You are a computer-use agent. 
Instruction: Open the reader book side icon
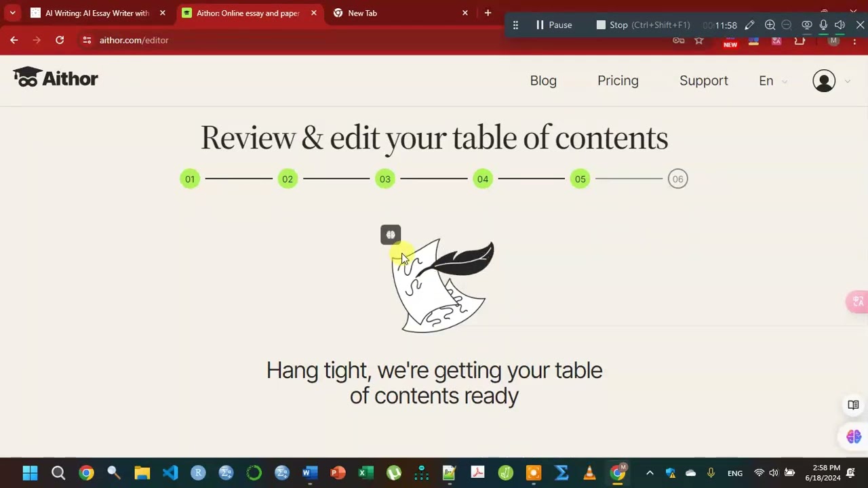(x=853, y=405)
